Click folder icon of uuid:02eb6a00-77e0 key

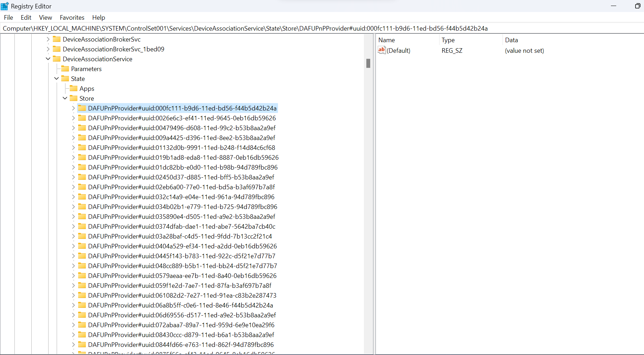(82, 187)
